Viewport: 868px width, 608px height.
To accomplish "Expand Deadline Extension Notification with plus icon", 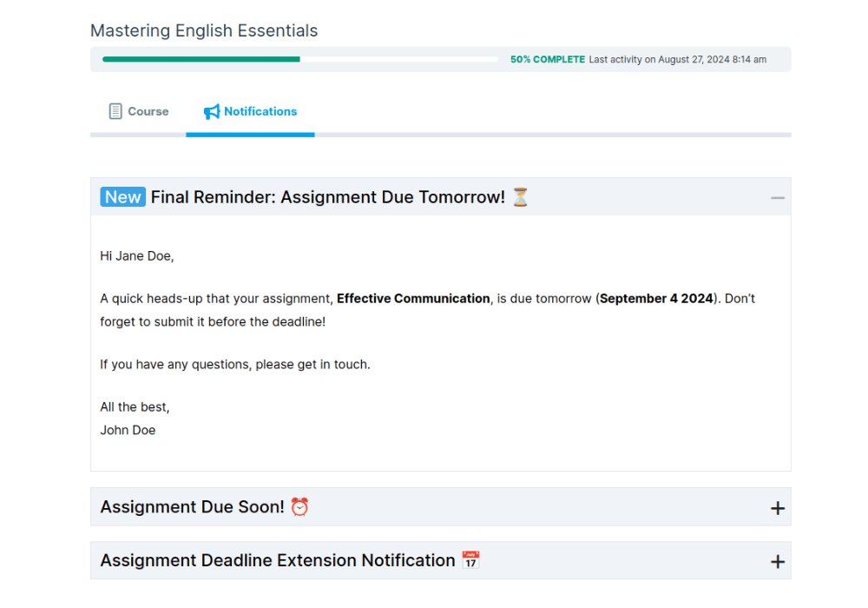I will (x=777, y=562).
